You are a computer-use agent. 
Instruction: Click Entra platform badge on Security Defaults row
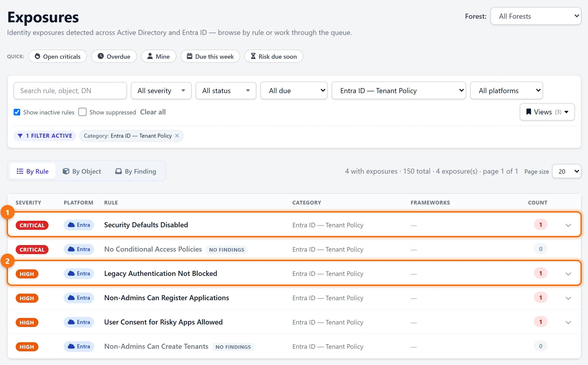[x=79, y=225]
